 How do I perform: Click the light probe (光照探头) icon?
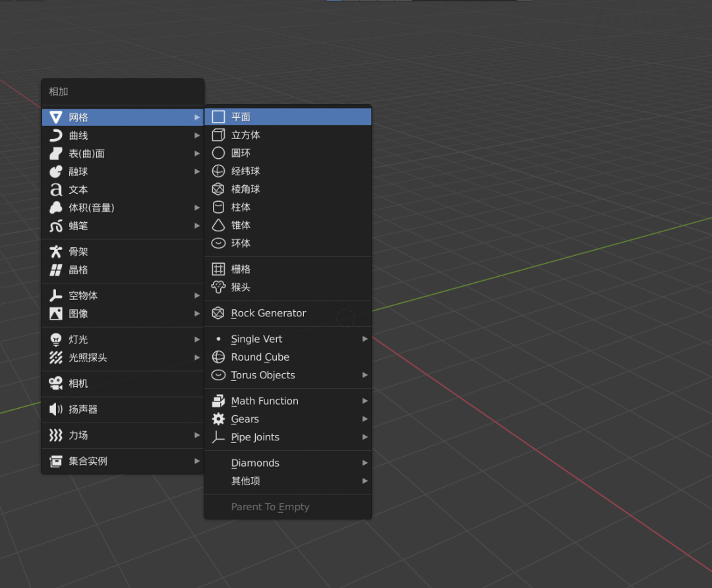(56, 358)
